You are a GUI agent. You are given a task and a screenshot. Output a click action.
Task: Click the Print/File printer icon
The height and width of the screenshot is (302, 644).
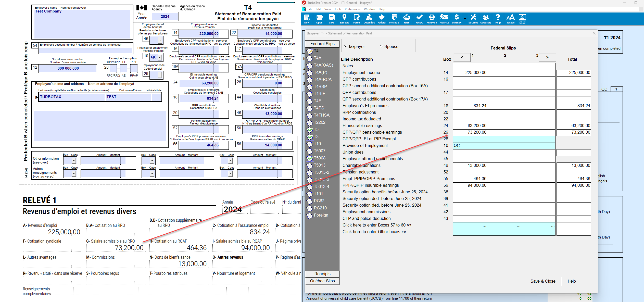pyautogui.click(x=432, y=19)
